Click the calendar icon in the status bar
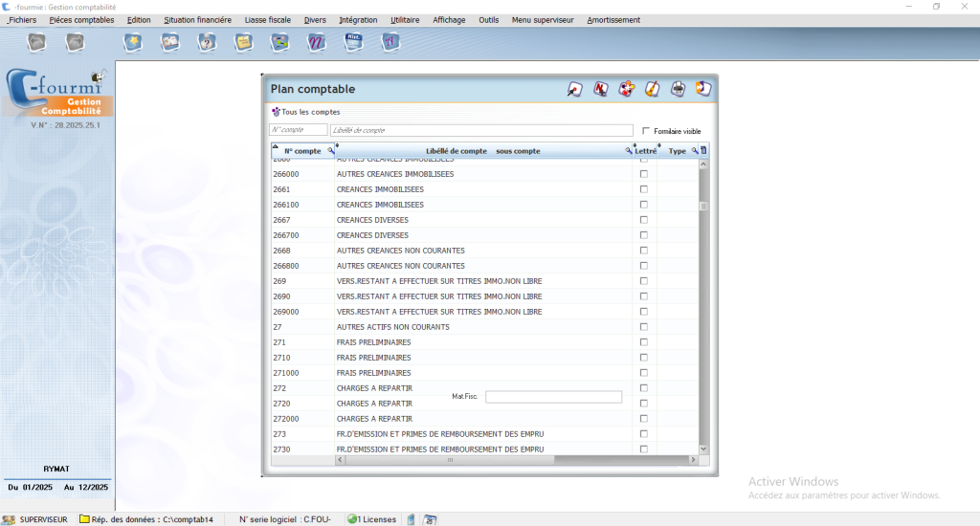Image resolution: width=980 pixels, height=526 pixels. point(430,519)
